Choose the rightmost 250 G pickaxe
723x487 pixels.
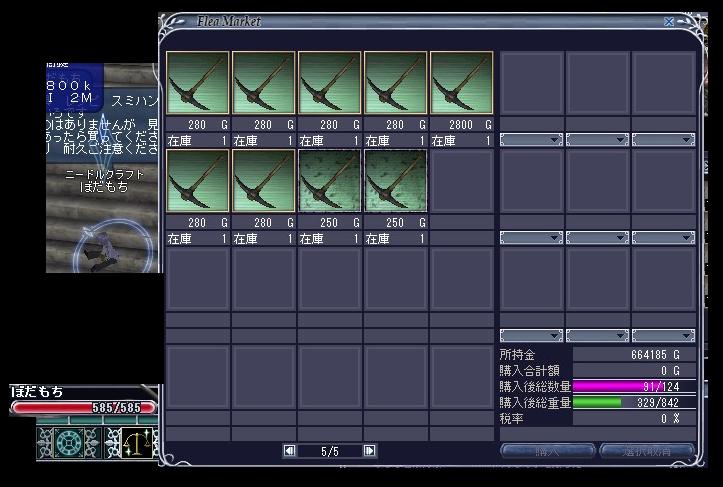(395, 182)
